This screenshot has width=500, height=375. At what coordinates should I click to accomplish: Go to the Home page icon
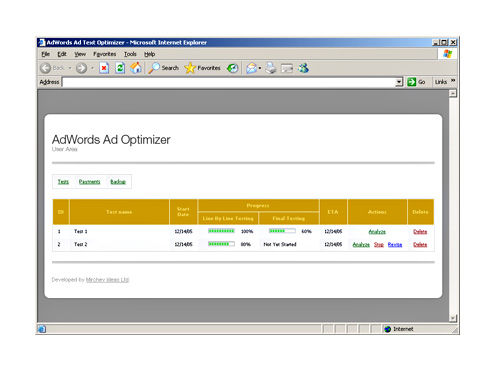(136, 68)
